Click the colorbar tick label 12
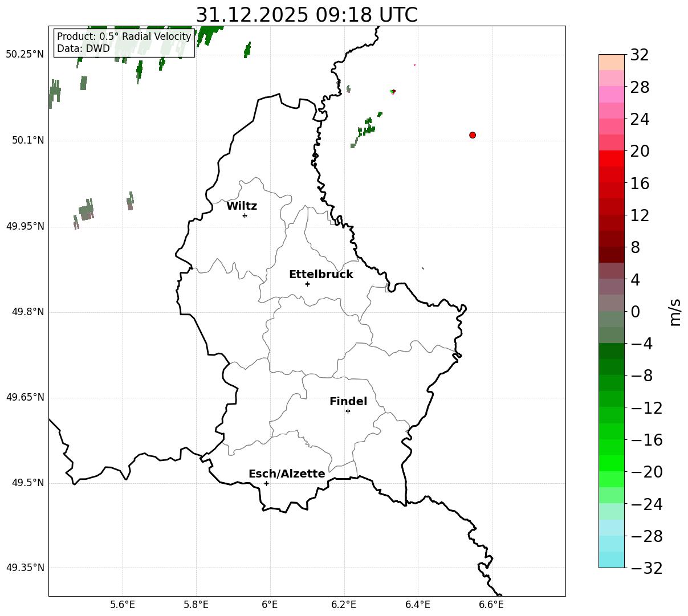Image resolution: width=688 pixels, height=616 pixels. (640, 215)
